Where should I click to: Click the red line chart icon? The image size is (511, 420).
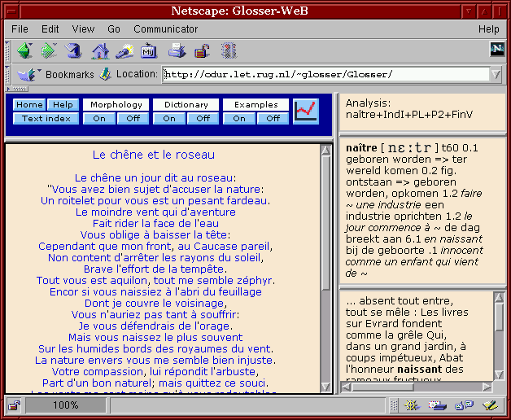306,112
